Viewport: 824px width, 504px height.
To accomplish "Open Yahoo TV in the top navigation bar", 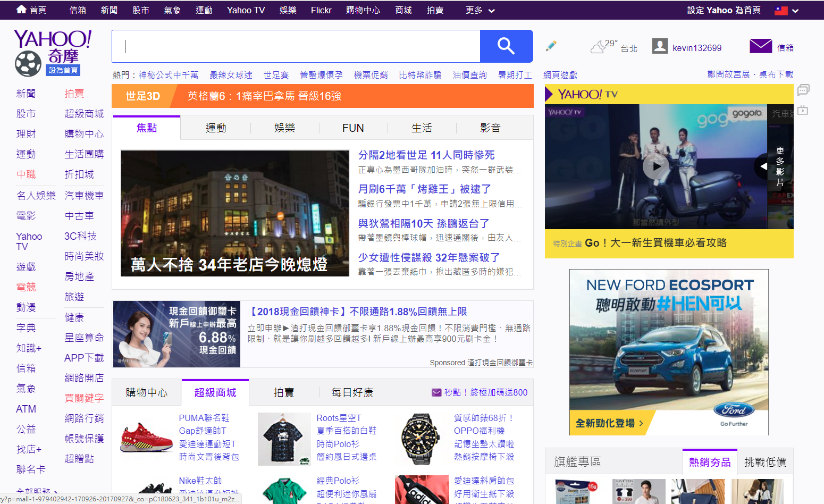I will [246, 10].
